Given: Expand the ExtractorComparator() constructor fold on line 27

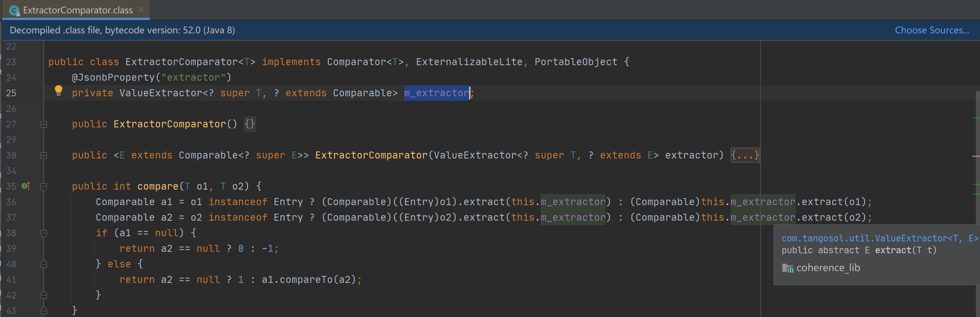Looking at the screenshot, I should tap(44, 124).
